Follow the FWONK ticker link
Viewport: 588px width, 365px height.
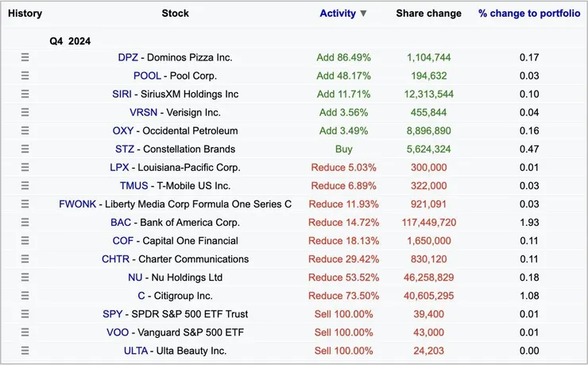(x=78, y=204)
